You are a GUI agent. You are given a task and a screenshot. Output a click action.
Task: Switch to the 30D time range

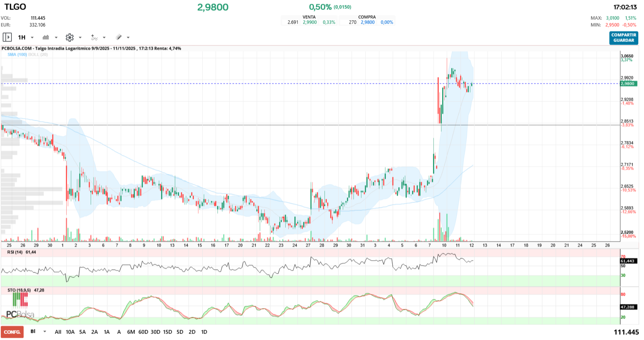155,332
